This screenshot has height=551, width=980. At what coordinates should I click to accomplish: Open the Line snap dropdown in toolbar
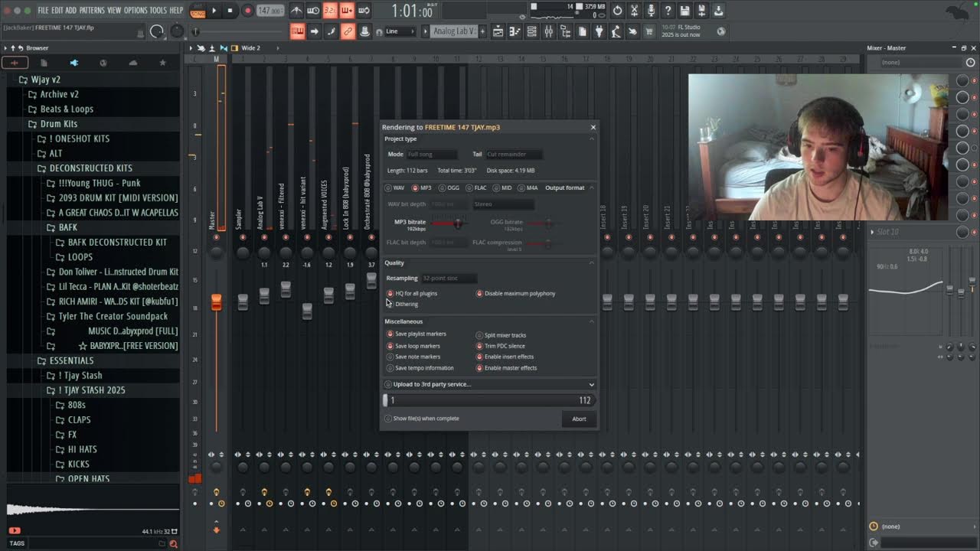400,31
